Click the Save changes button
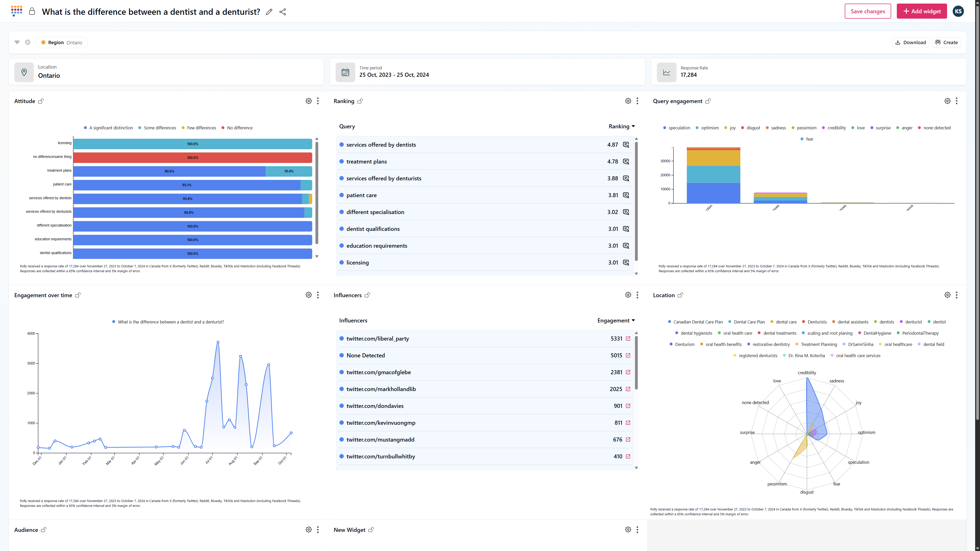This screenshot has height=551, width=980. pyautogui.click(x=867, y=11)
